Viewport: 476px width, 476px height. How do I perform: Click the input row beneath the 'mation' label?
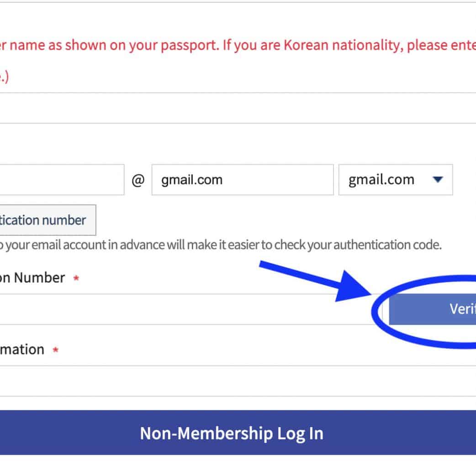[228, 381]
